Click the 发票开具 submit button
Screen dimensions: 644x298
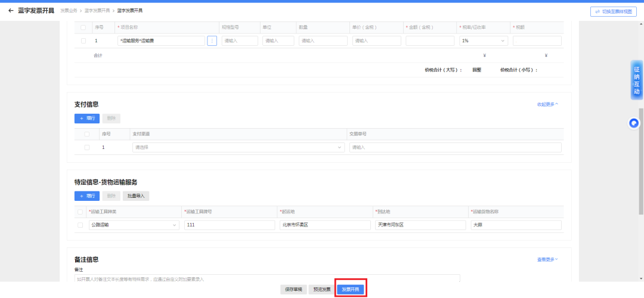[x=351, y=290]
